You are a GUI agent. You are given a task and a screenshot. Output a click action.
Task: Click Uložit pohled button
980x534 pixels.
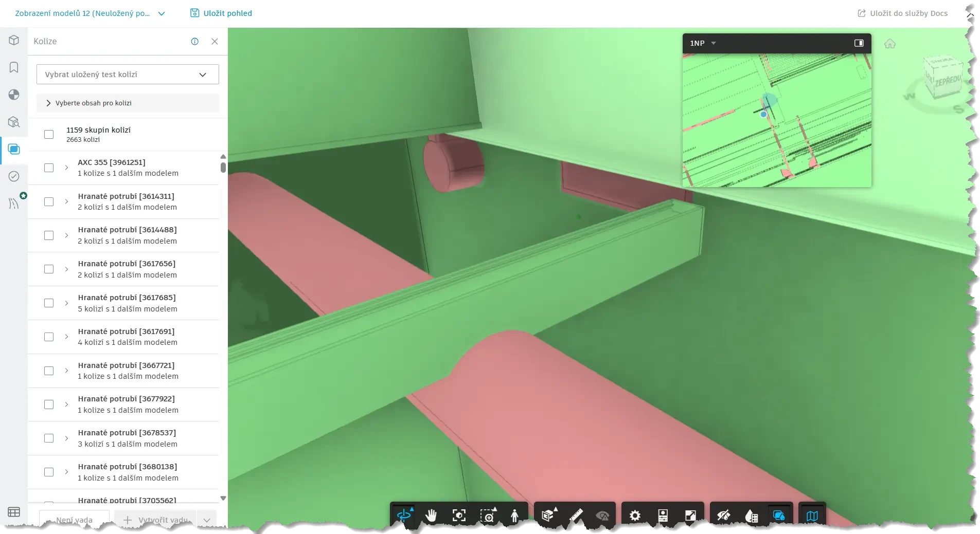coord(221,13)
